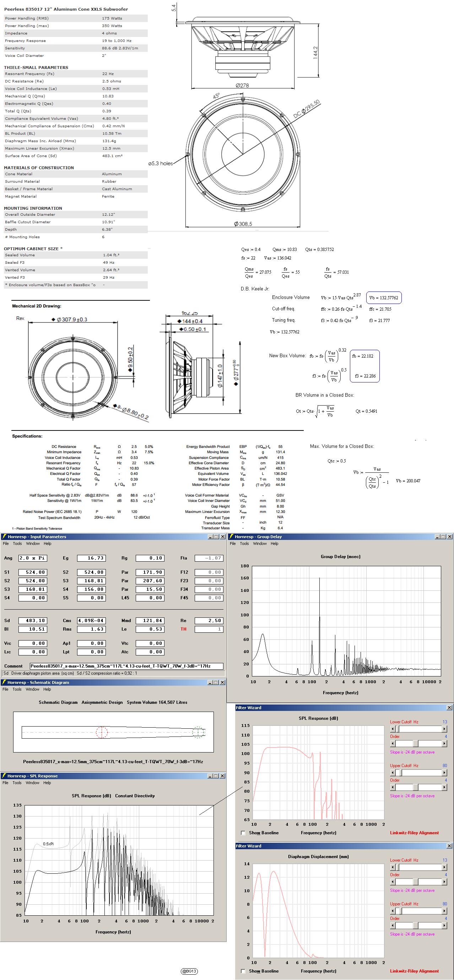
Task: Click the Bl field showing 10,51
Action: 33,629
